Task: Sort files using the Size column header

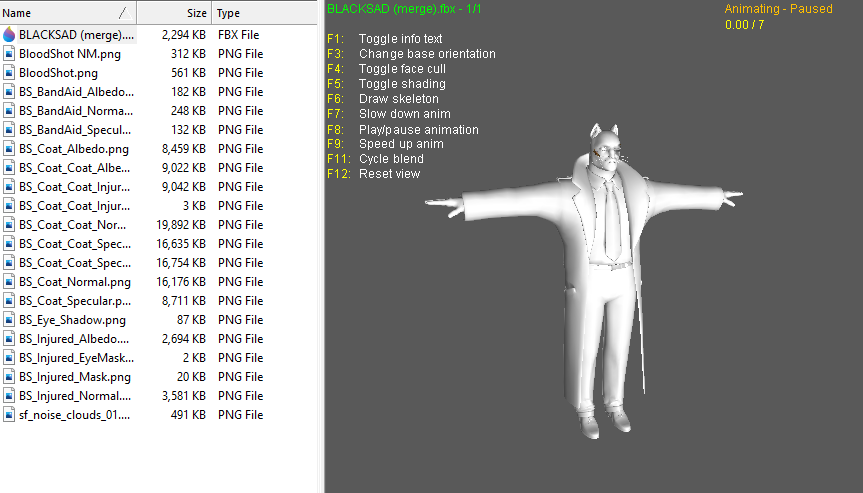Action: click(174, 13)
